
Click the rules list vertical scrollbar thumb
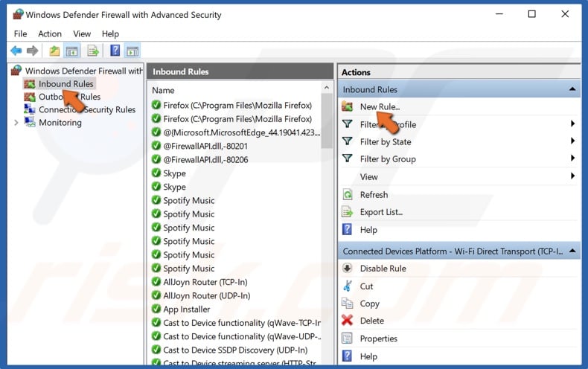coord(327,121)
